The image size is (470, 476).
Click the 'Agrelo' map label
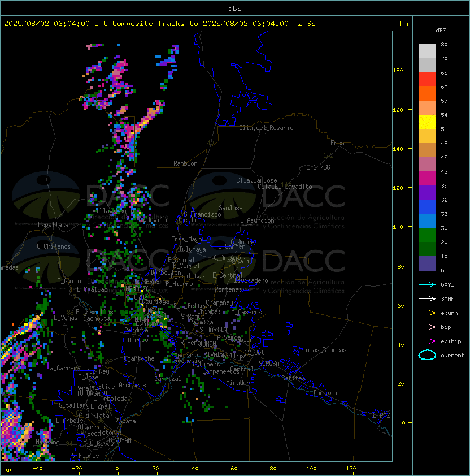pos(138,340)
